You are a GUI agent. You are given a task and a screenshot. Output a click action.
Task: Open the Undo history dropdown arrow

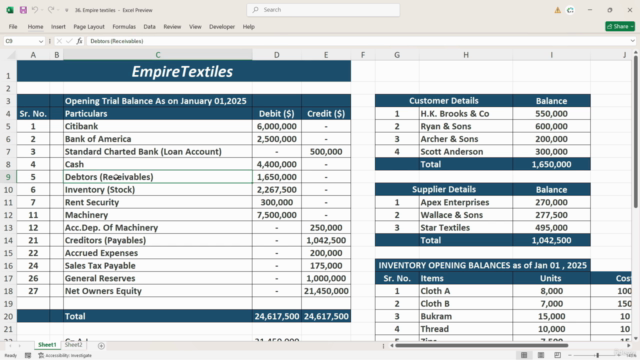[x=42, y=10]
